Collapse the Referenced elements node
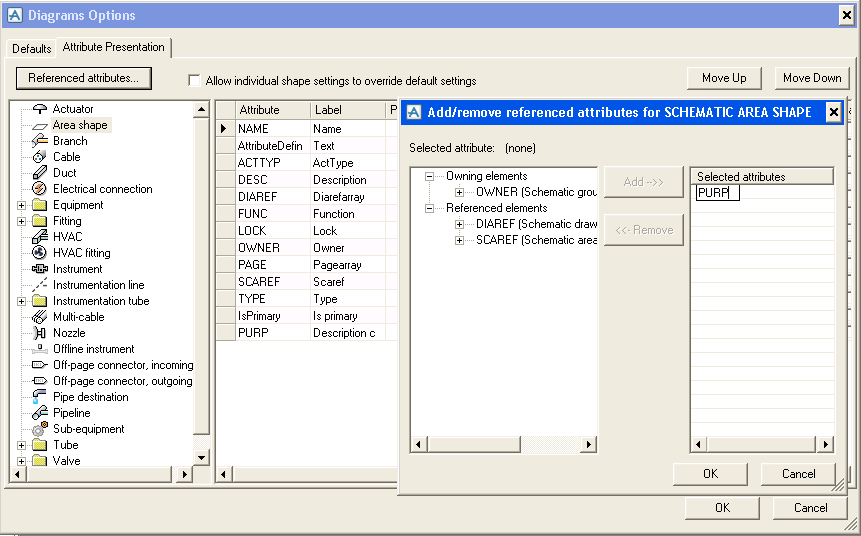This screenshot has width=861, height=536. point(430,208)
